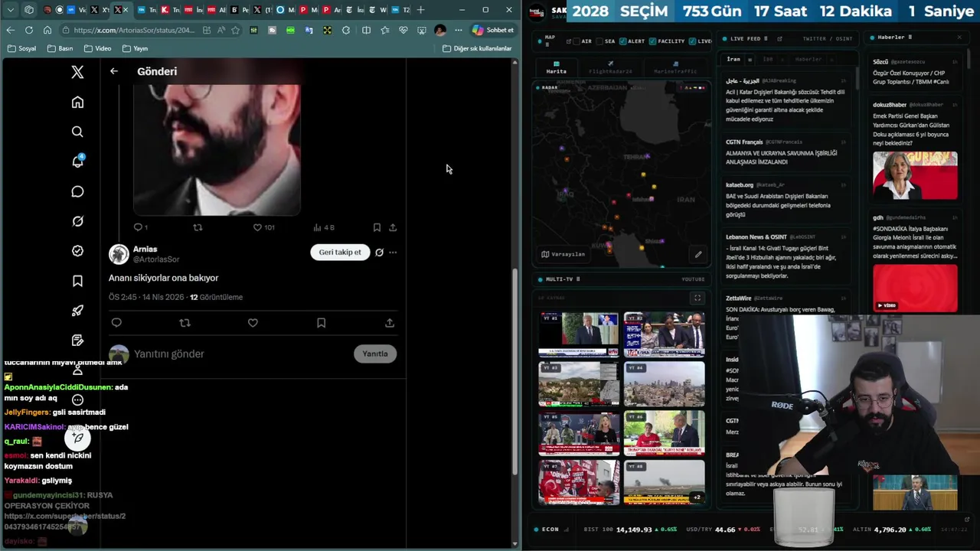Open Bookmarks icon in X sidebar

coord(77,281)
